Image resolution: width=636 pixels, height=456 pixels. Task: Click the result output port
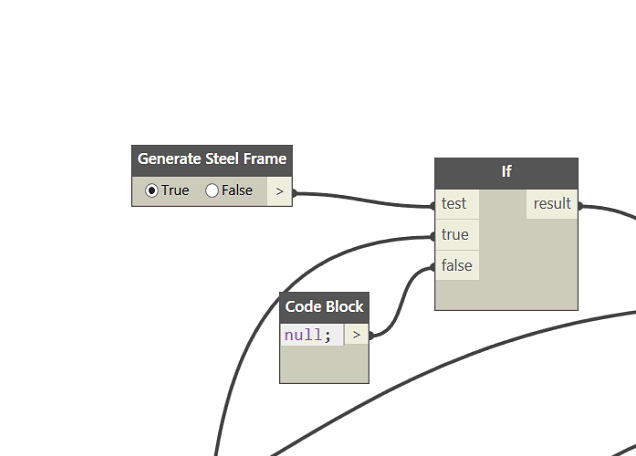pyautogui.click(x=552, y=204)
